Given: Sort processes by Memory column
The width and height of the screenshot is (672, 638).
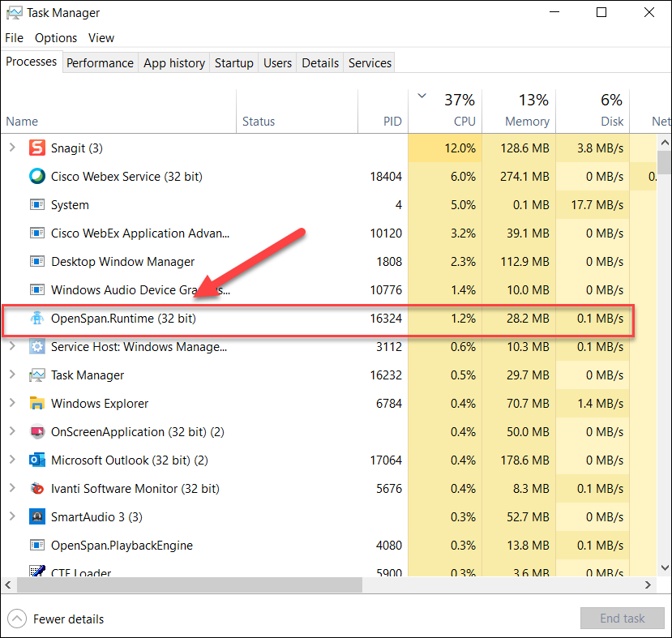Looking at the screenshot, I should pyautogui.click(x=526, y=112).
